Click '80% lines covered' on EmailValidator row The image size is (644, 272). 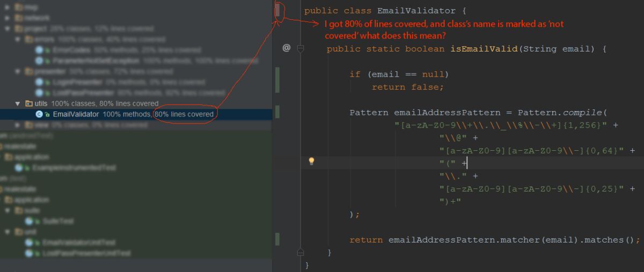coord(184,114)
